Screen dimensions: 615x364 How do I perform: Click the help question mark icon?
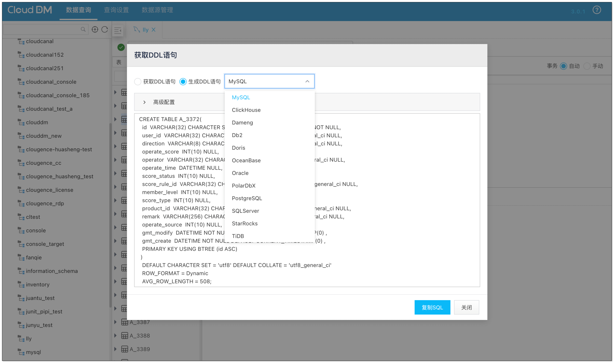pyautogui.click(x=597, y=10)
